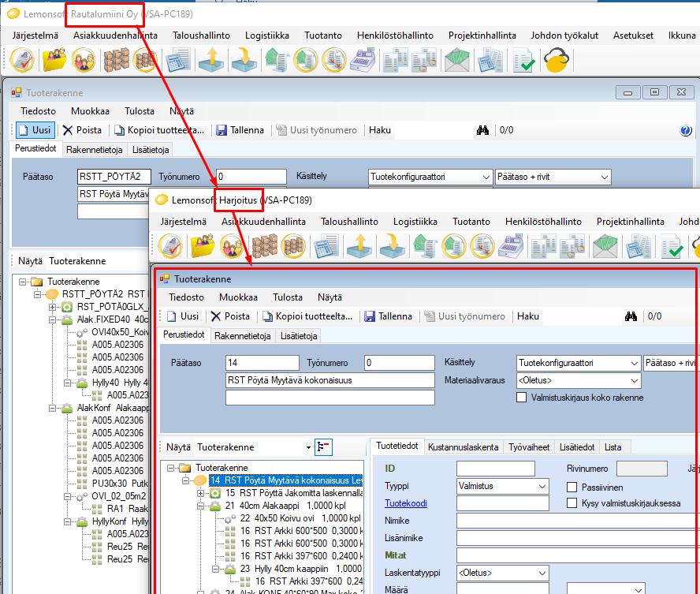Follow the Tuotekoodi link
The width and height of the screenshot is (700, 594).
(x=406, y=503)
